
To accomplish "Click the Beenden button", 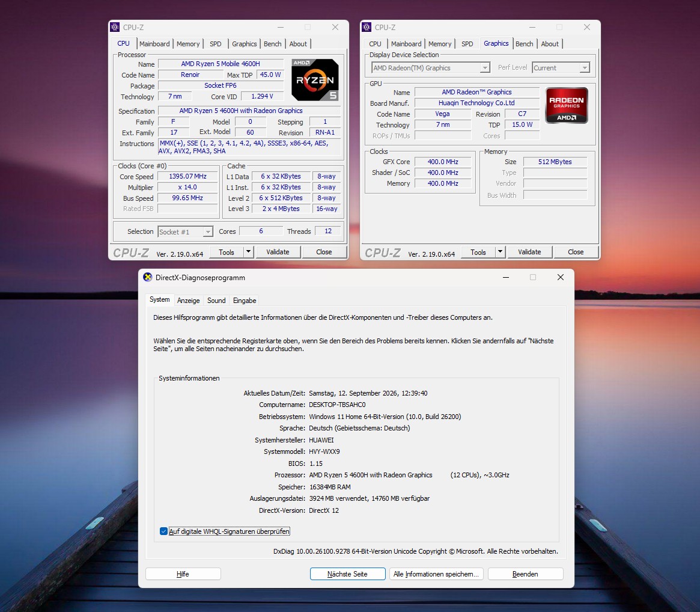I will tap(525, 574).
